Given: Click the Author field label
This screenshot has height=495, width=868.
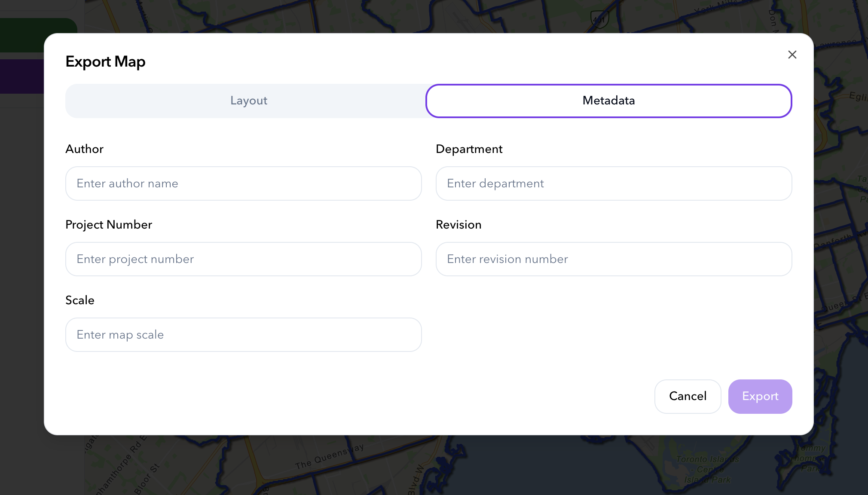Looking at the screenshot, I should point(84,149).
